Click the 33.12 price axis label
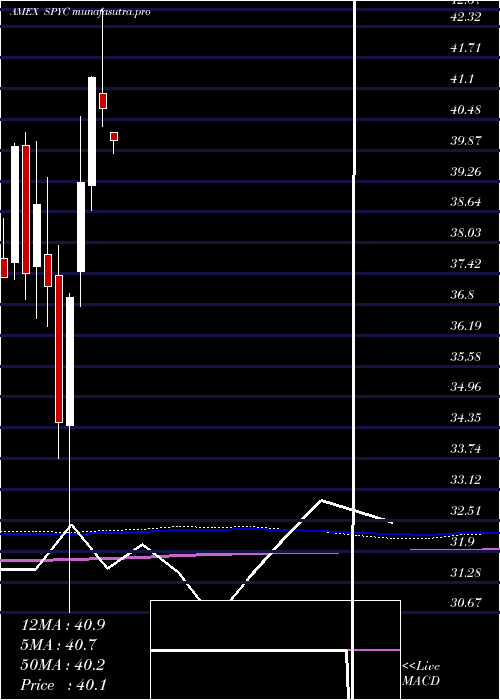The image size is (500, 700). point(466,480)
